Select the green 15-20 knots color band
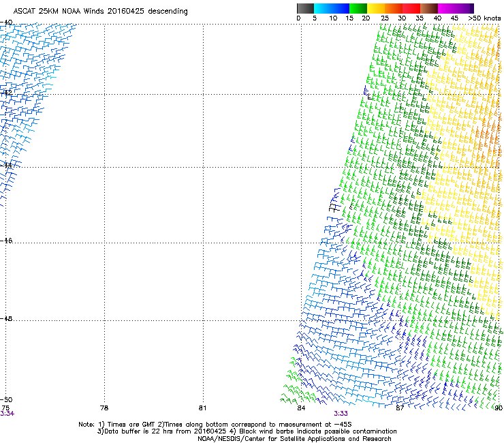The height and width of the screenshot is (443, 504). tap(358, 8)
